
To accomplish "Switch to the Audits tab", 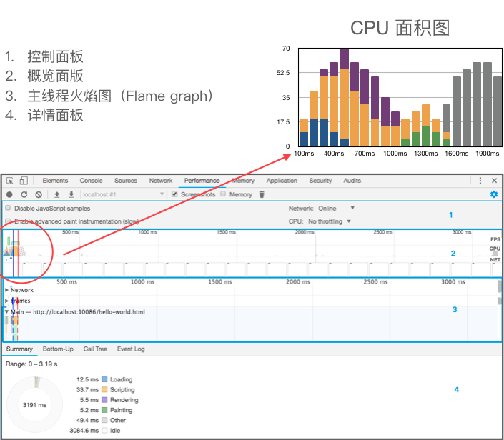I will click(352, 181).
